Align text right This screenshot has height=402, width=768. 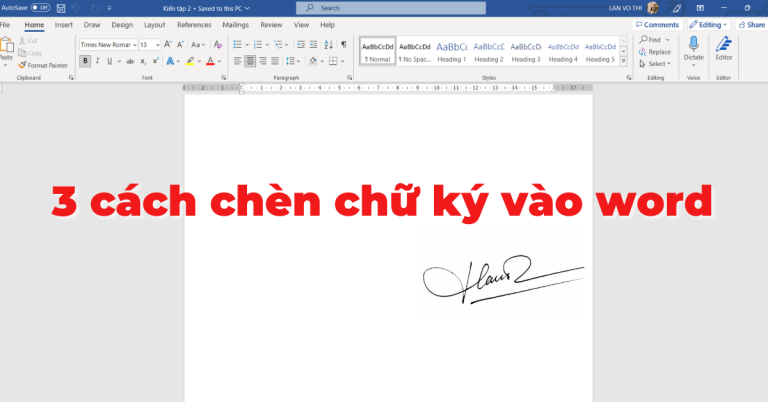tap(263, 61)
